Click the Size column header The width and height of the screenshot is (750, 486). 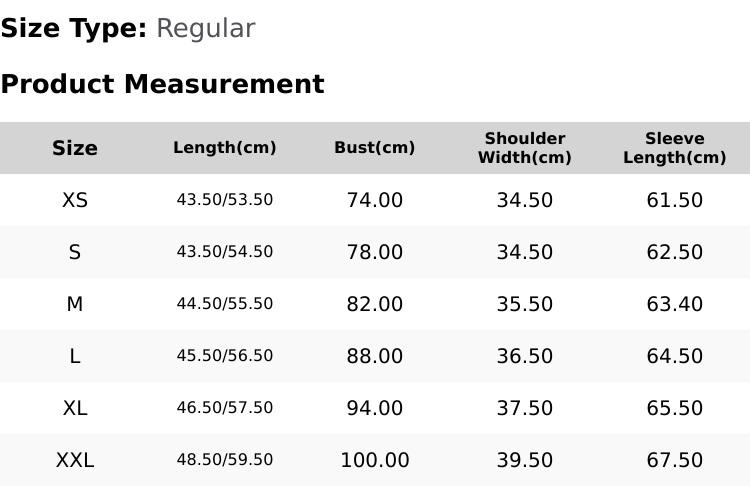pyautogui.click(x=75, y=148)
